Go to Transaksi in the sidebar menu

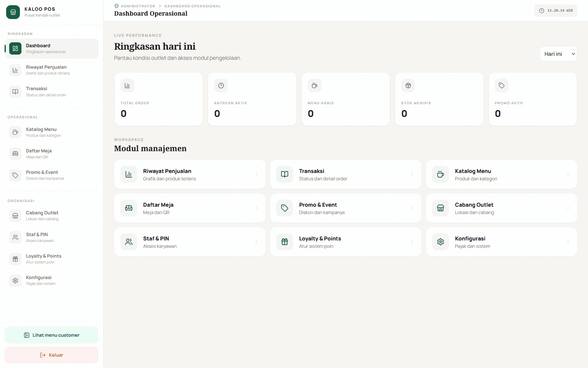tap(51, 92)
